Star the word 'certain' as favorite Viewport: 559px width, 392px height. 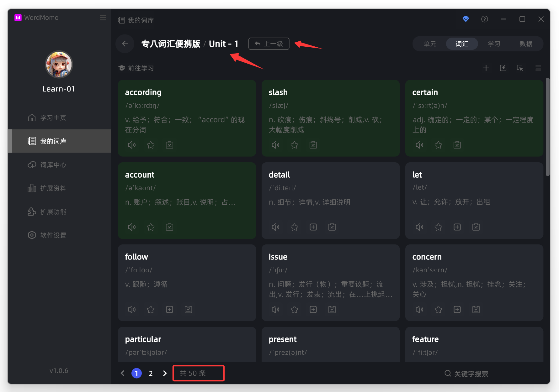click(x=438, y=145)
